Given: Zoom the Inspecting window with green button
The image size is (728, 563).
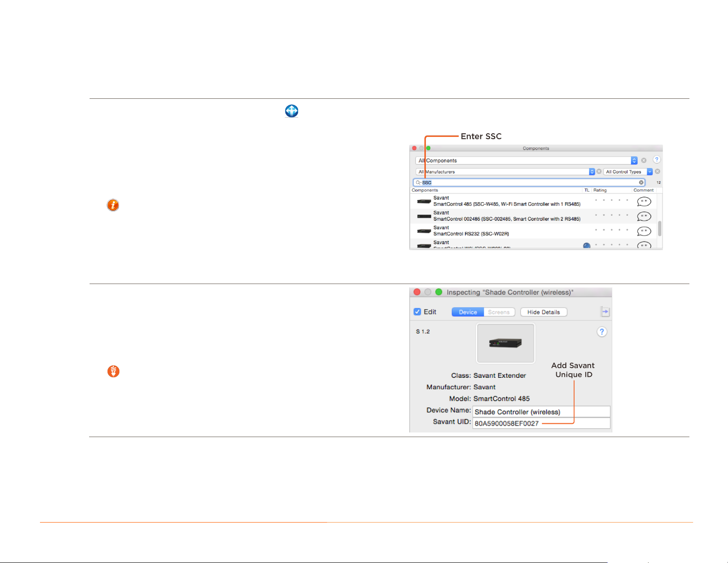Looking at the screenshot, I should click(x=439, y=292).
